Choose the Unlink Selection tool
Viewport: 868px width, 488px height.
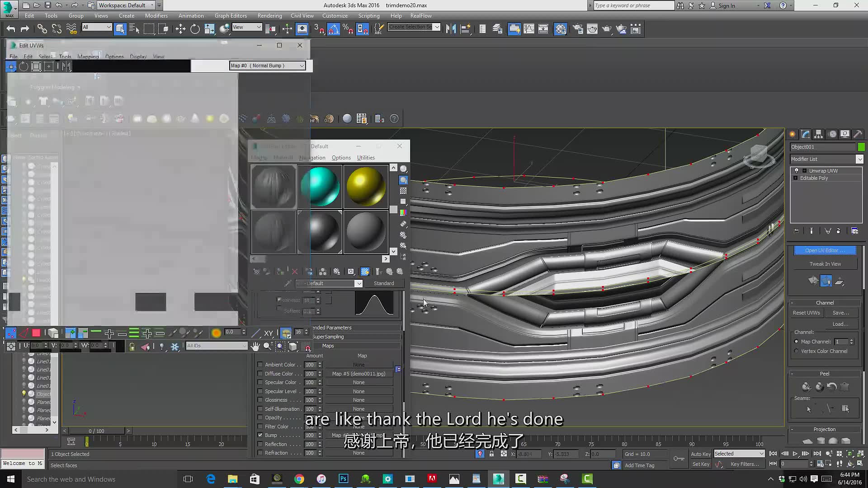tap(57, 29)
